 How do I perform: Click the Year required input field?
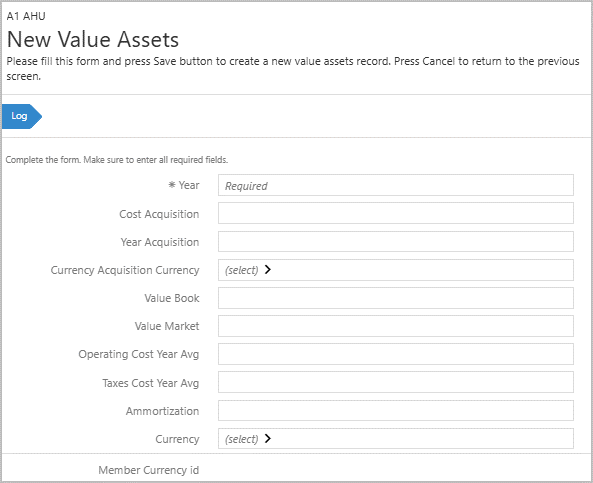coord(396,185)
